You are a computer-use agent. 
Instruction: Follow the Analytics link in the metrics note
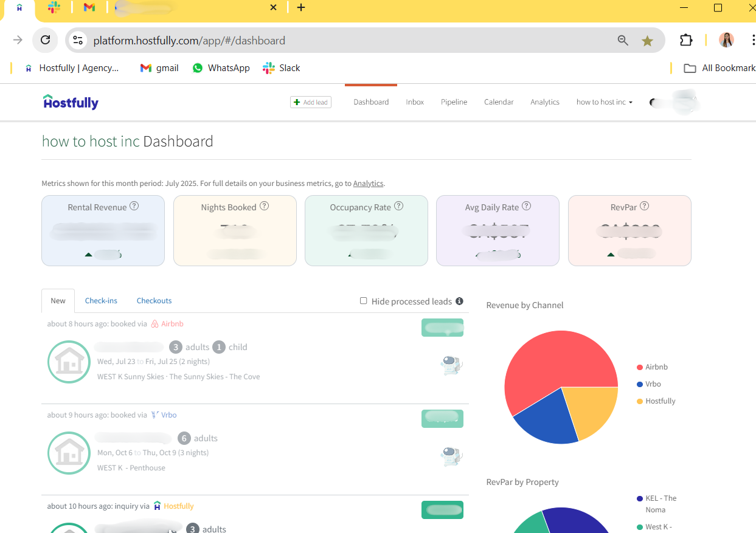coord(368,184)
